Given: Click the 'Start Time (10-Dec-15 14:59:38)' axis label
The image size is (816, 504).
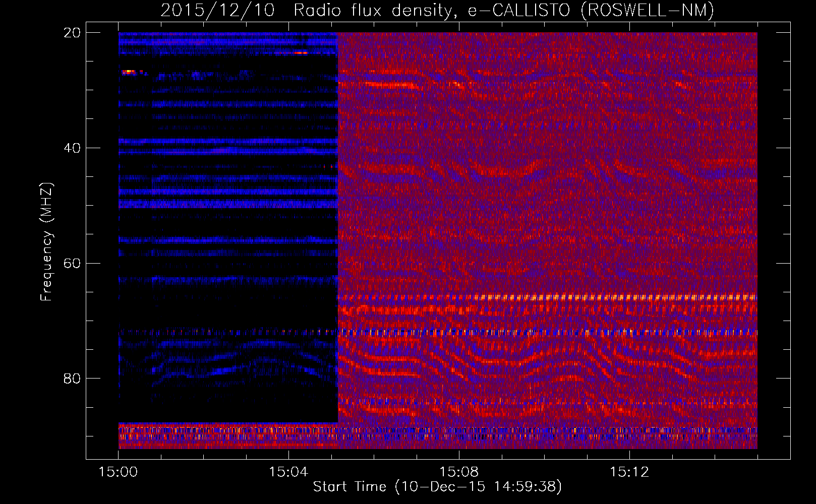Looking at the screenshot, I should (x=437, y=487).
